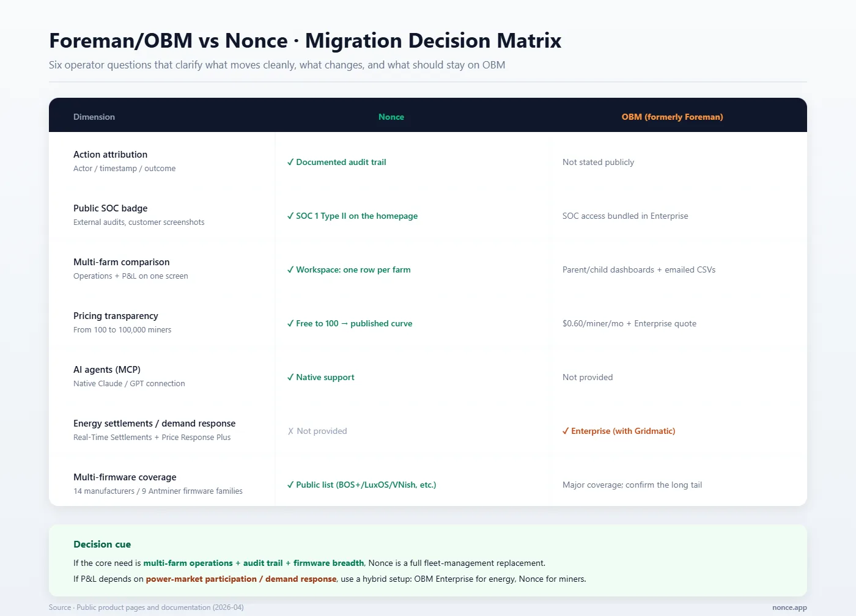856x616 pixels.
Task: Click 'Free to 100 → published curve' cell
Action: [x=350, y=323]
